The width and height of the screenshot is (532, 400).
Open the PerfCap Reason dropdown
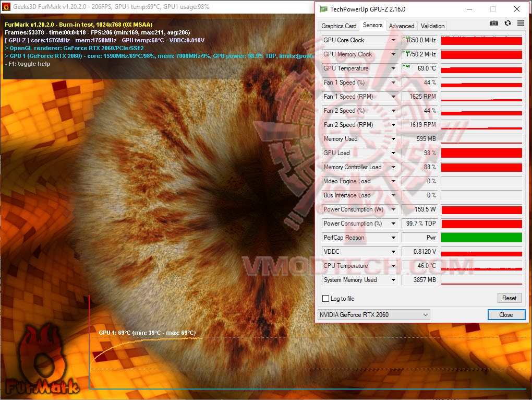[394, 238]
